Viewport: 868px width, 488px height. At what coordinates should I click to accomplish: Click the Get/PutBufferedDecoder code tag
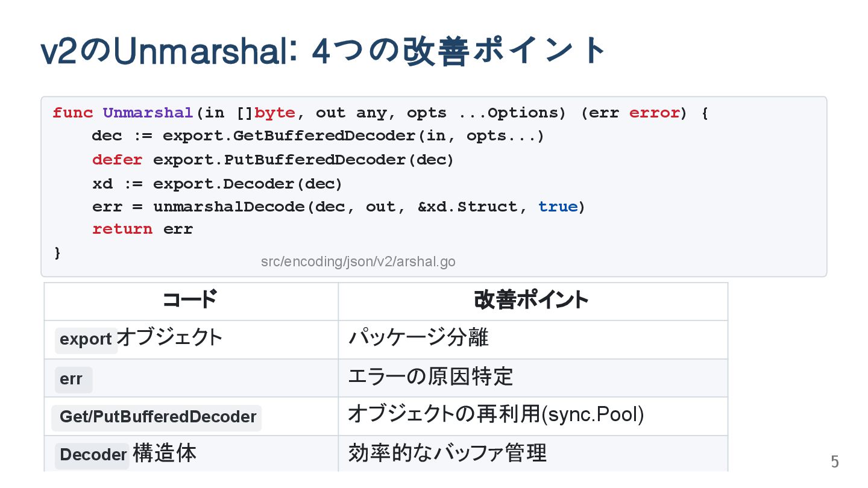click(x=157, y=417)
